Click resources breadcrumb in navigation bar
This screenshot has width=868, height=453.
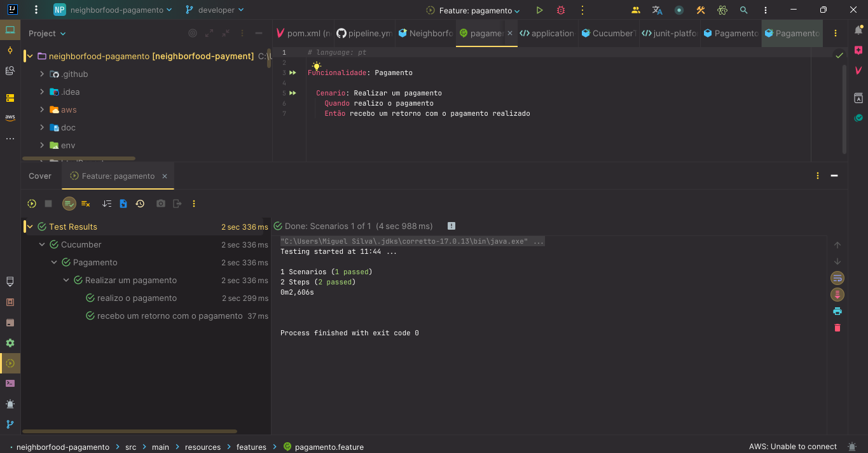coord(203,447)
